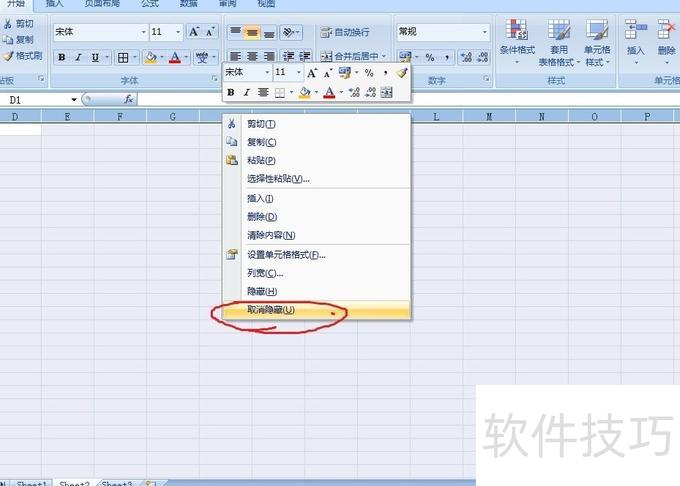Choose Paste (粘贴) in context menu
The width and height of the screenshot is (680, 486).
tap(317, 160)
